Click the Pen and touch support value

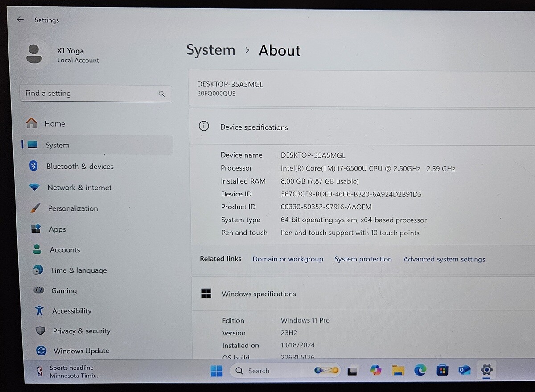(x=350, y=233)
